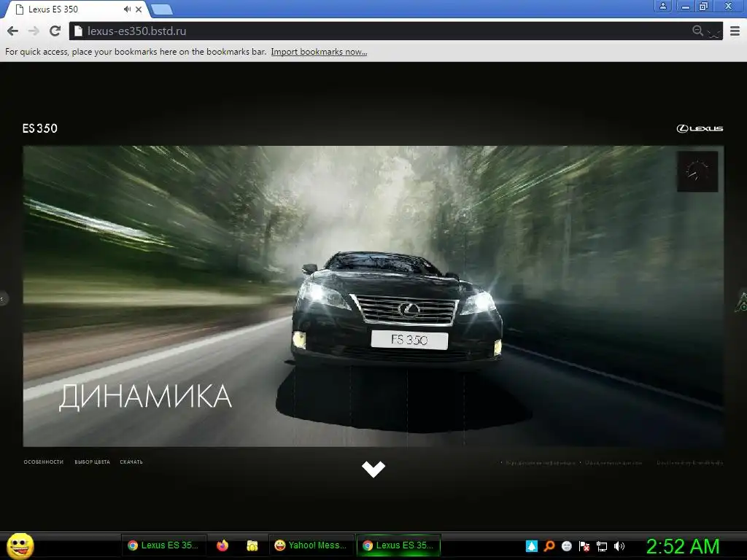Click the left side previous-slide arrow

[x=4, y=299]
